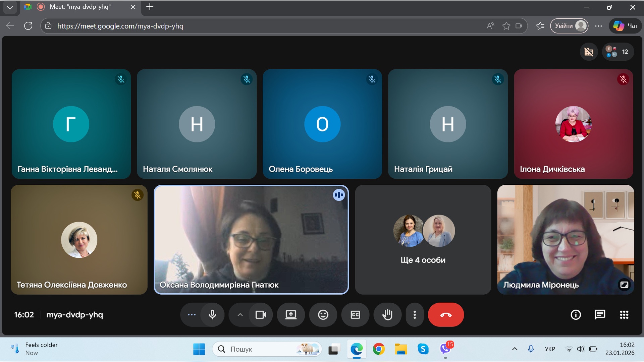Screen dimensions: 644x362
Task: Expand video settings chevron beside camera
Action: pyautogui.click(x=240, y=315)
